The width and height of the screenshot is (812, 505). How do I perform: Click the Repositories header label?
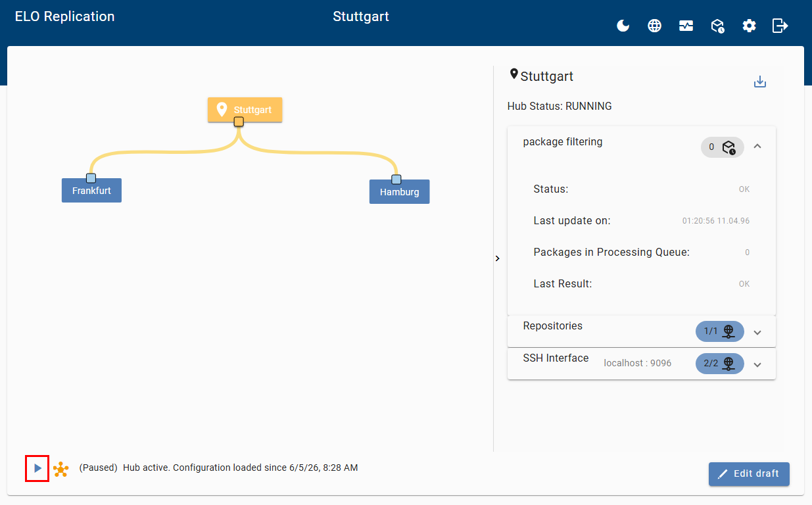click(x=553, y=326)
